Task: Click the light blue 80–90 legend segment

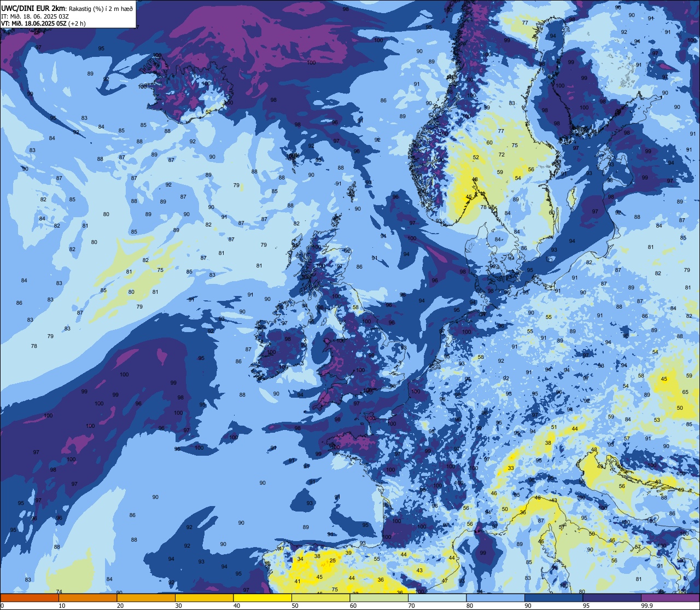Action: pos(495,598)
